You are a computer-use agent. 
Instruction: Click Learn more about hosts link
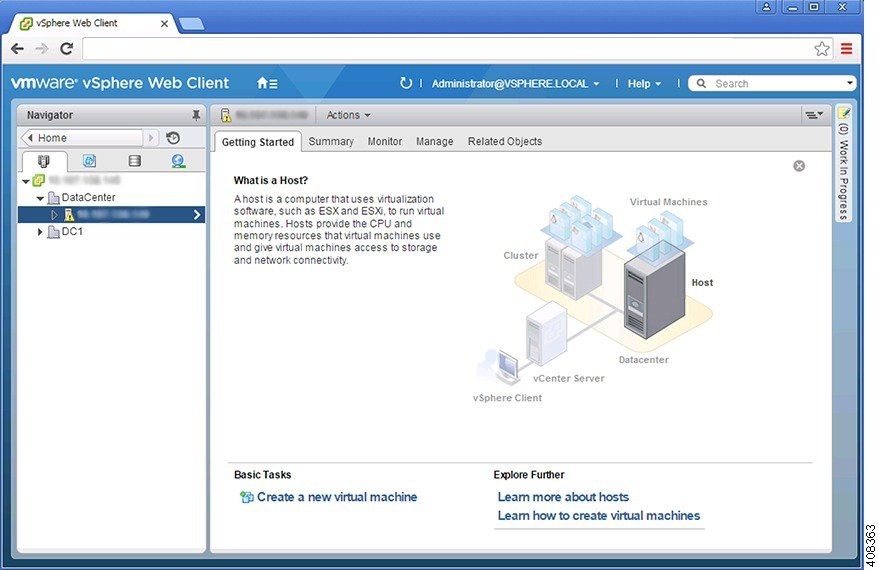coord(563,497)
